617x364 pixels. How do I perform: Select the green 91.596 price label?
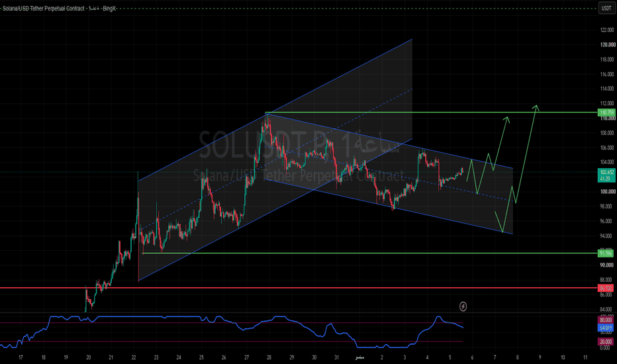(x=606, y=253)
